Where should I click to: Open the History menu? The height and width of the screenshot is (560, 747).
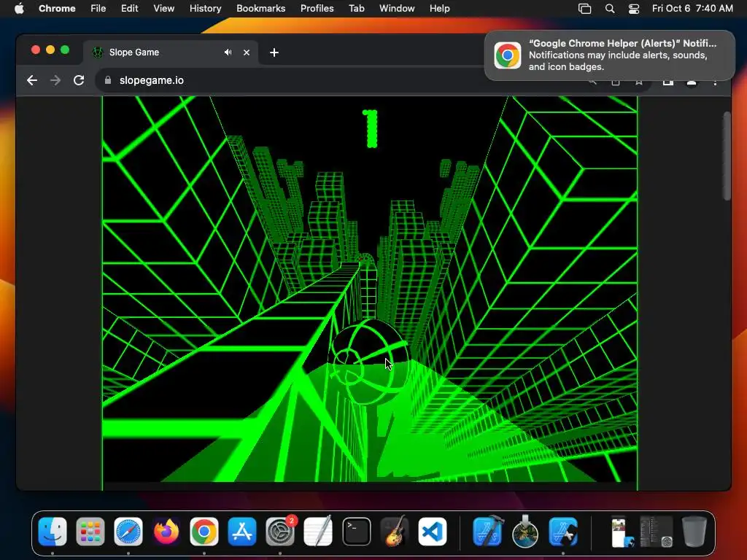click(x=205, y=9)
